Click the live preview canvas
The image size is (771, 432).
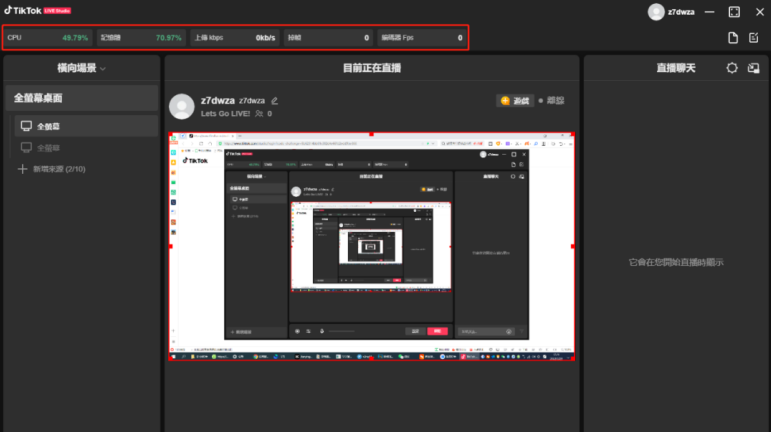pos(372,246)
